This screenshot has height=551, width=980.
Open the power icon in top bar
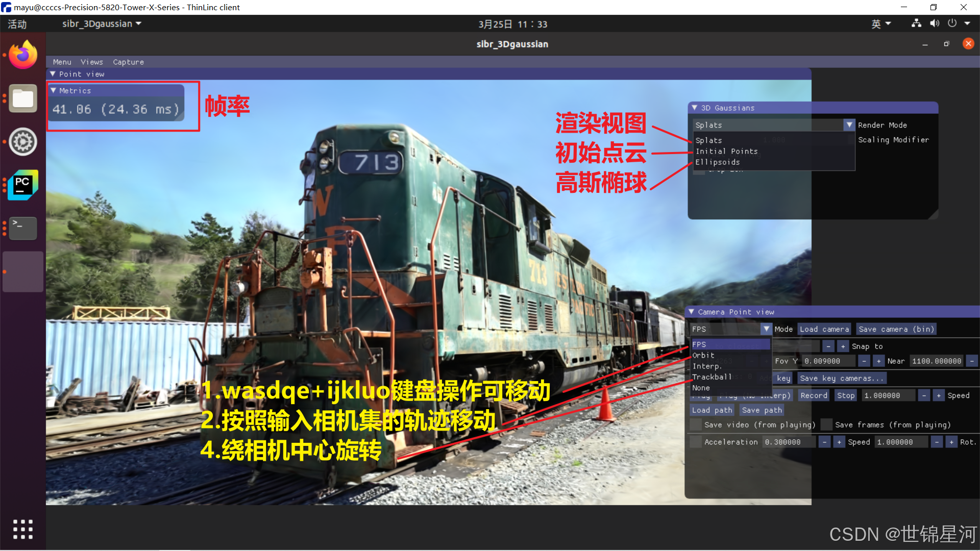coord(952,23)
